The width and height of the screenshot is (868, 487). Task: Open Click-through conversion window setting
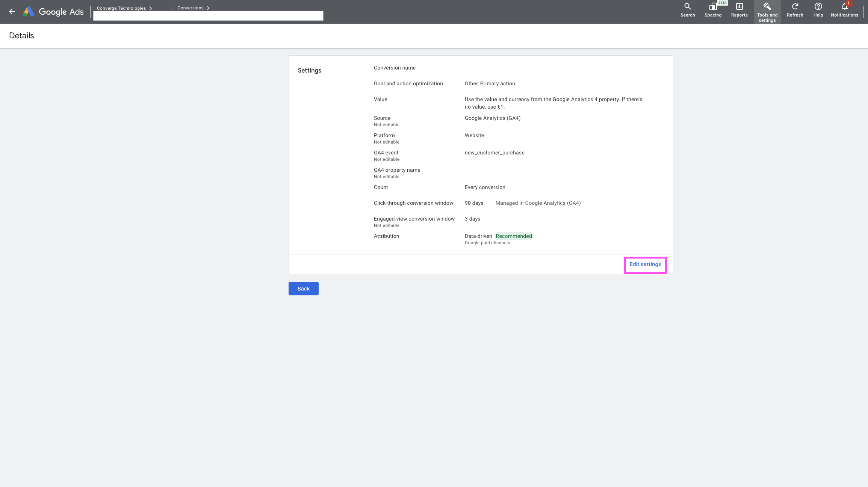(x=413, y=203)
